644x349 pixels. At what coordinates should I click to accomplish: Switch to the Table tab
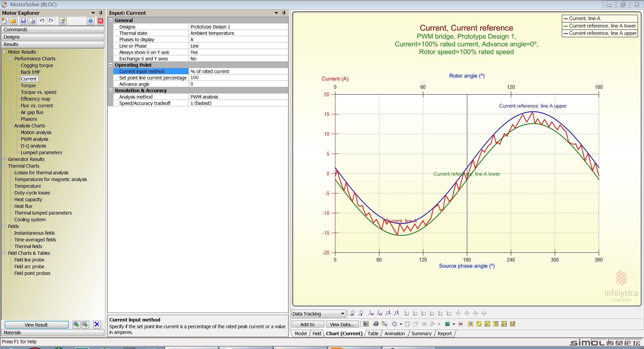[373, 334]
